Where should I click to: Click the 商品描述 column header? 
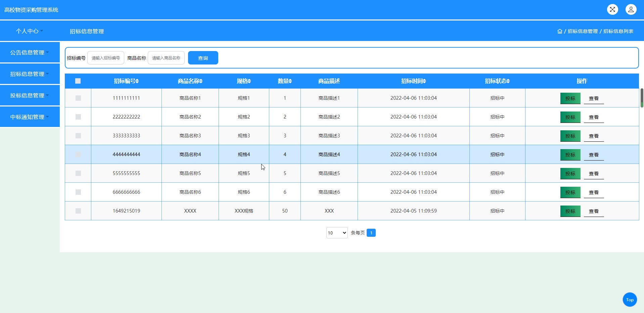click(329, 81)
